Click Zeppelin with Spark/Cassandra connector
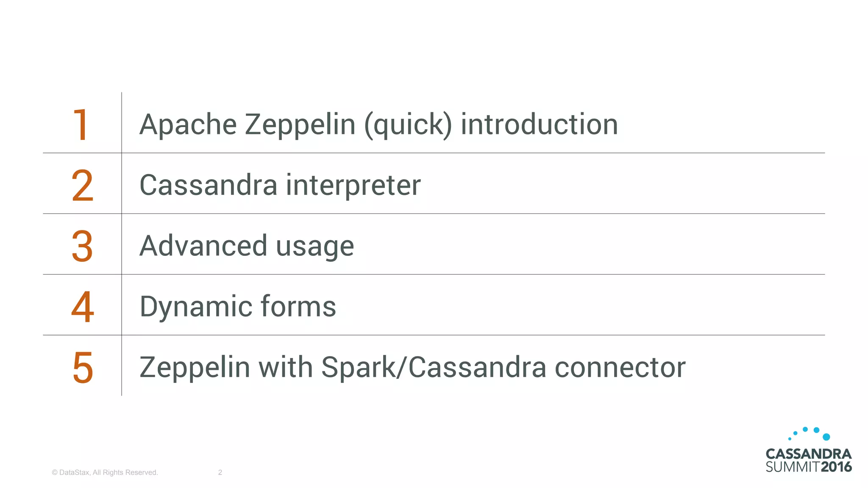 (x=412, y=367)
